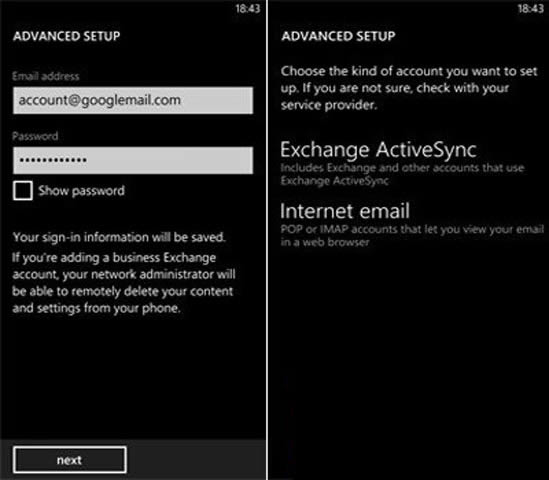Click the Email address field label
This screenshot has width=549, height=480.
click(x=46, y=76)
